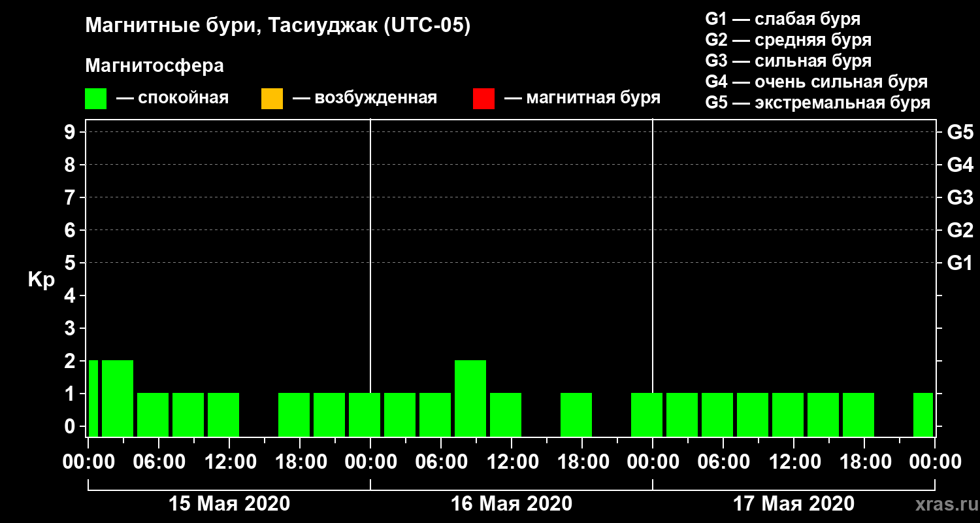The height and width of the screenshot is (523, 980).
Task: Click the '12:00' time label under 17 Мая
Action: (794, 462)
